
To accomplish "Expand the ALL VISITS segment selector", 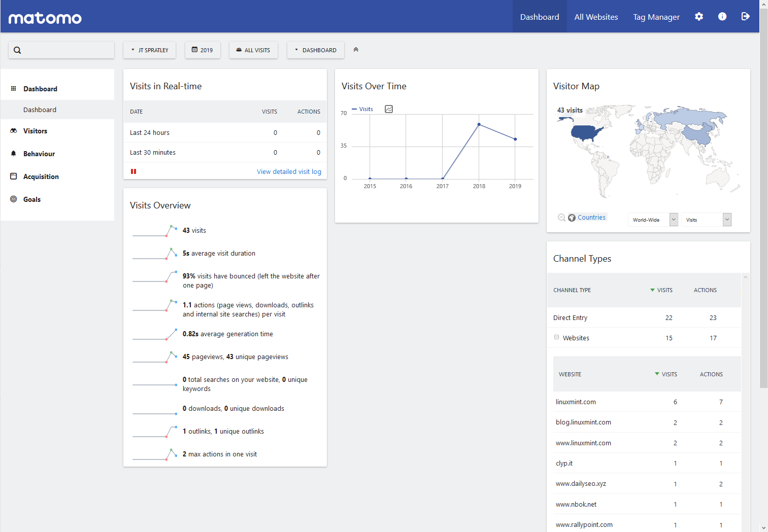I will click(x=253, y=50).
